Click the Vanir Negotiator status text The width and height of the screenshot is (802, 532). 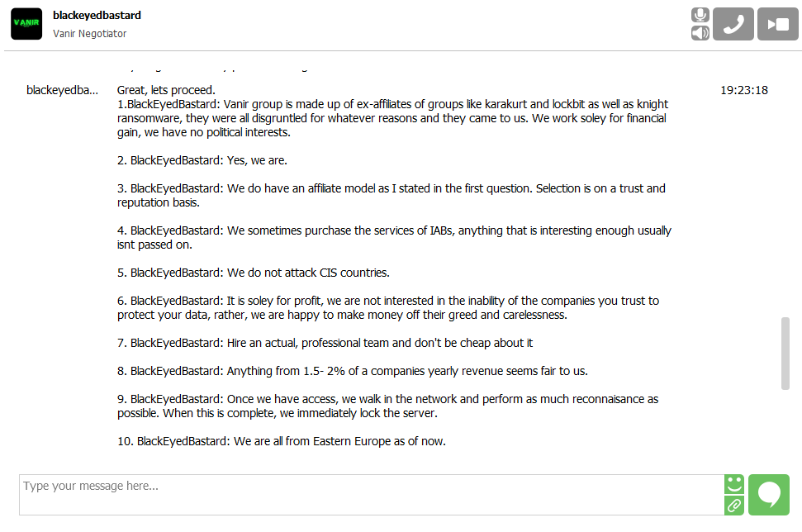point(90,34)
